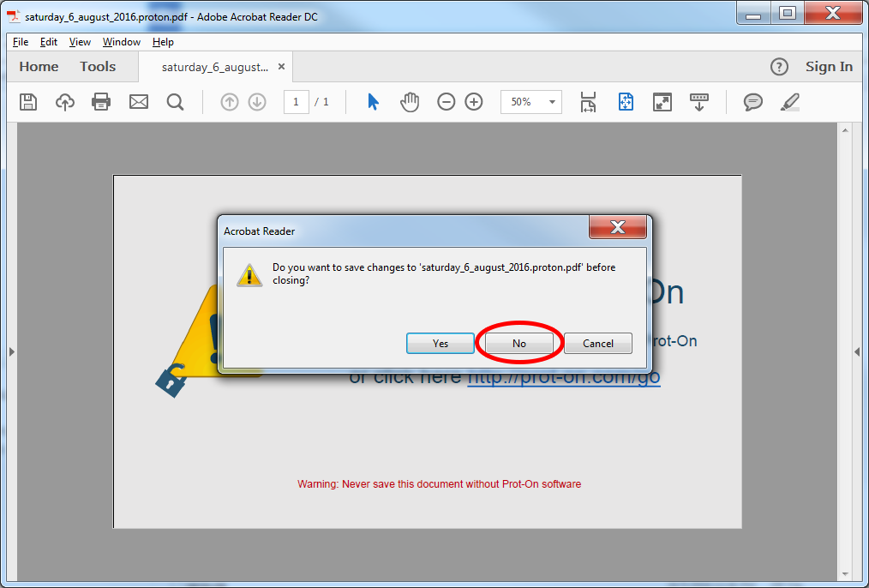Screen dimensions: 869x588
Task: Zoom in with the plus icon
Action: [x=474, y=102]
